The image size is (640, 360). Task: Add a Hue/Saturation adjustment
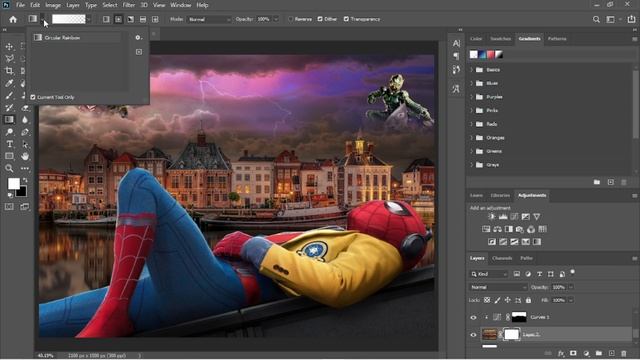[486, 229]
